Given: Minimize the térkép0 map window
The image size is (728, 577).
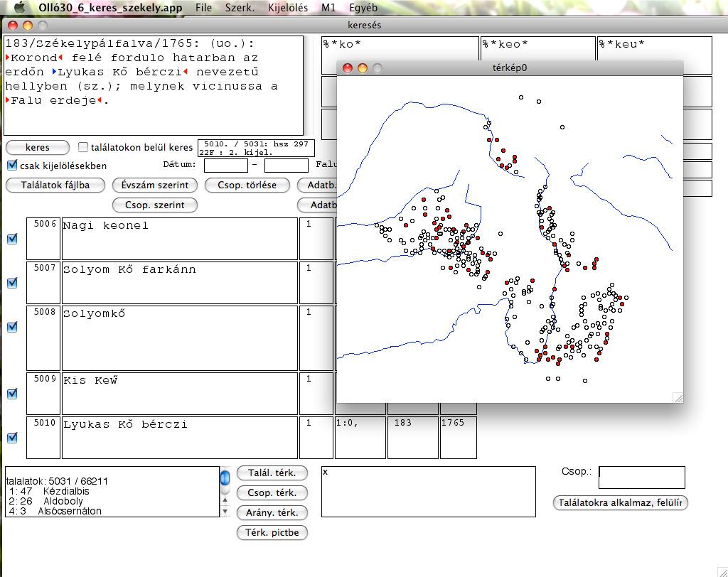Looking at the screenshot, I should [x=363, y=68].
